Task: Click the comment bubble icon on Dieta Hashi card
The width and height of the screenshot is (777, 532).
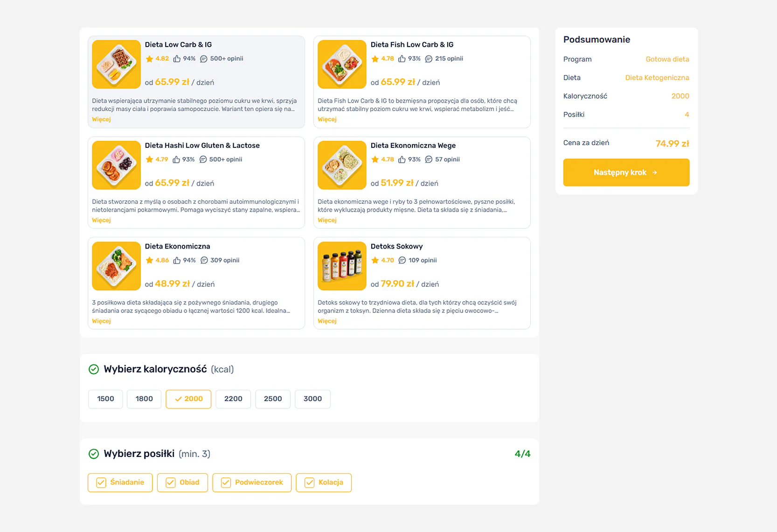Action: point(203,159)
